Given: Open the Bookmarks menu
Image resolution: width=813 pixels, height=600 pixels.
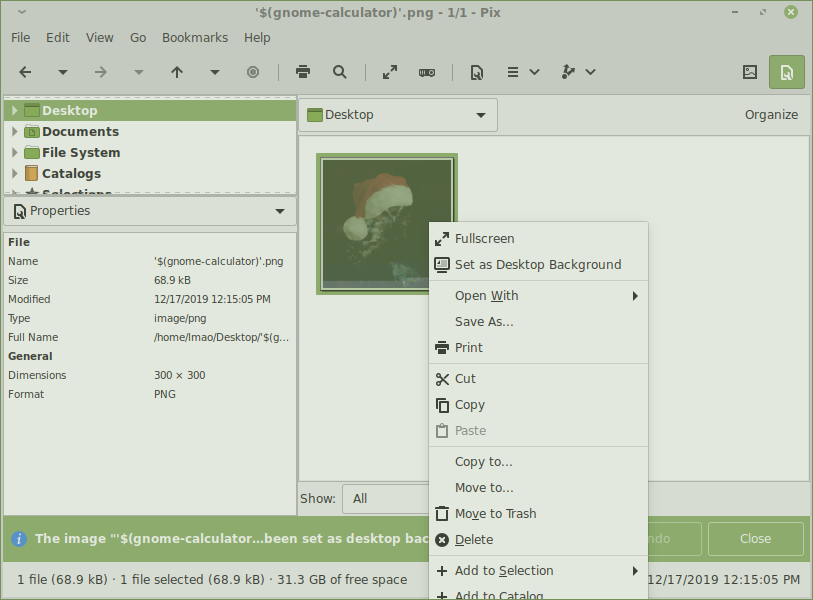Looking at the screenshot, I should (x=195, y=38).
